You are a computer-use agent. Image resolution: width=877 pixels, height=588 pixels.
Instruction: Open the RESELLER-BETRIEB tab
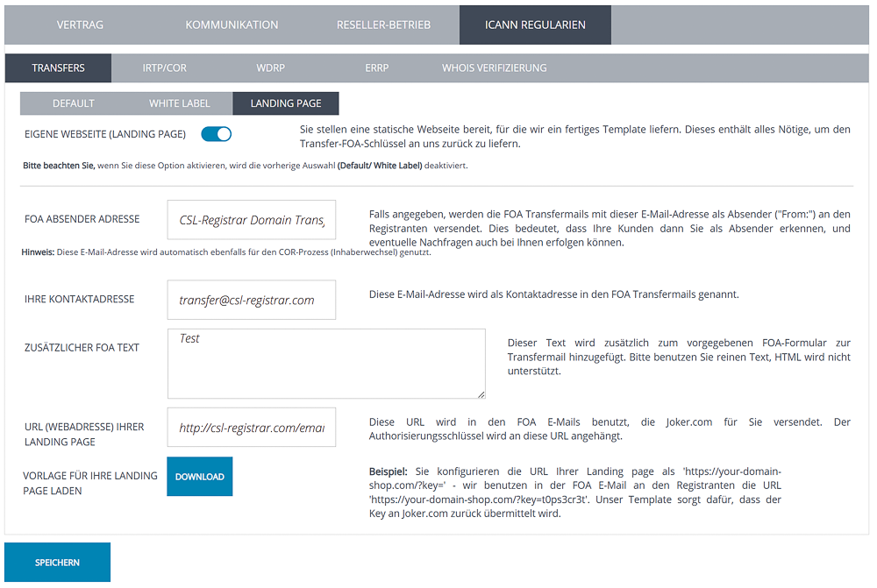(384, 25)
